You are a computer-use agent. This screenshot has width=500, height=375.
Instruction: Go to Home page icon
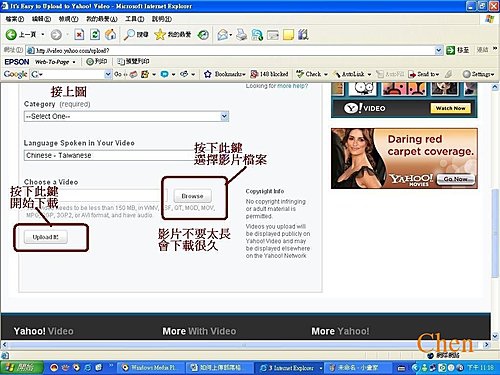coord(110,34)
